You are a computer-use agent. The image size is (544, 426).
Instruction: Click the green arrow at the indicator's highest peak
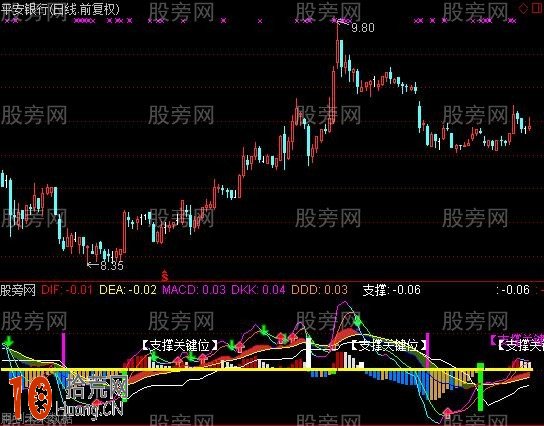[357, 320]
